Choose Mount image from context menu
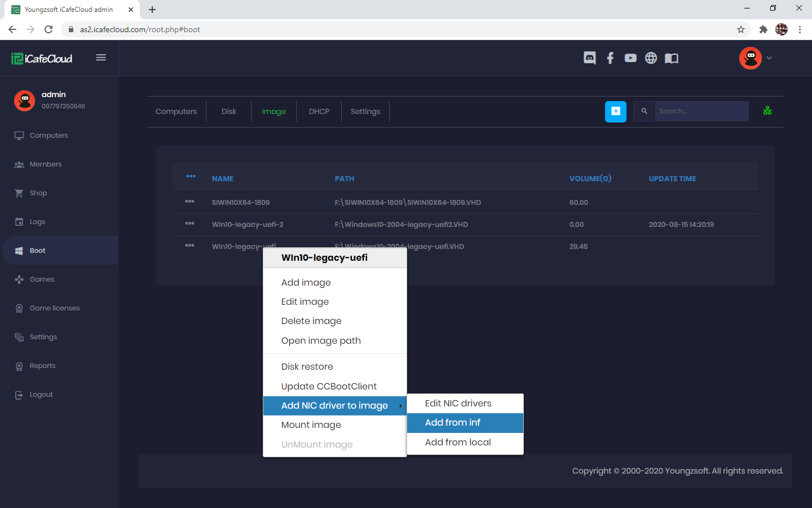The image size is (812, 508). tap(311, 425)
